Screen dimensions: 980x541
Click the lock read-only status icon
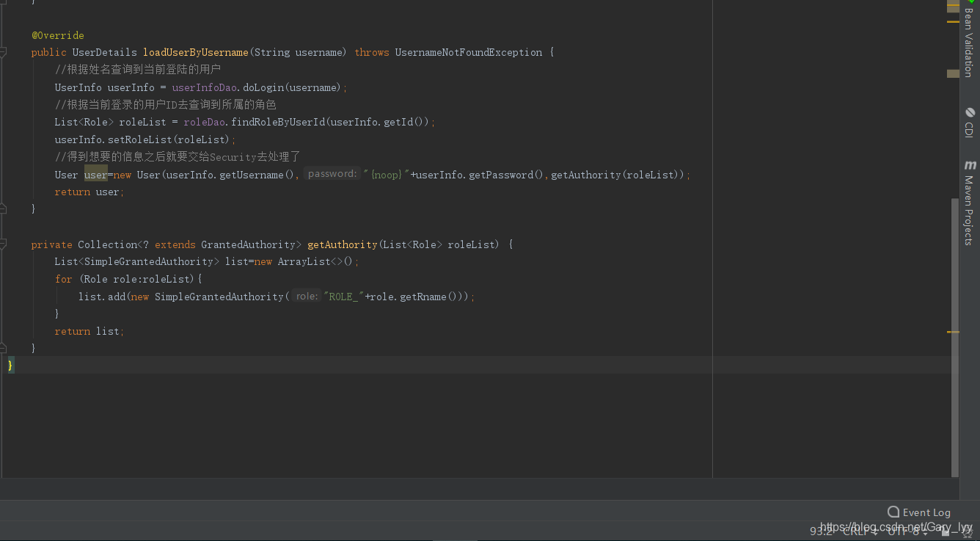pos(946,532)
